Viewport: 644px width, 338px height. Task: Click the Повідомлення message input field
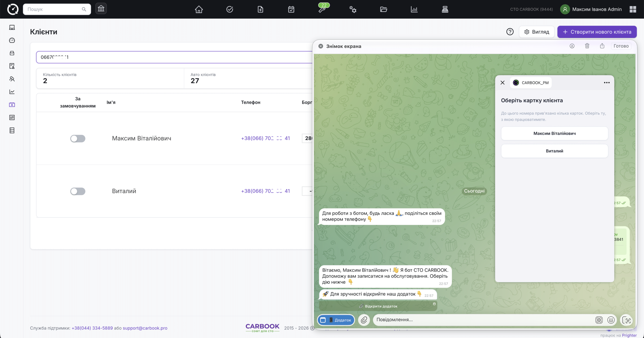[x=483, y=320]
